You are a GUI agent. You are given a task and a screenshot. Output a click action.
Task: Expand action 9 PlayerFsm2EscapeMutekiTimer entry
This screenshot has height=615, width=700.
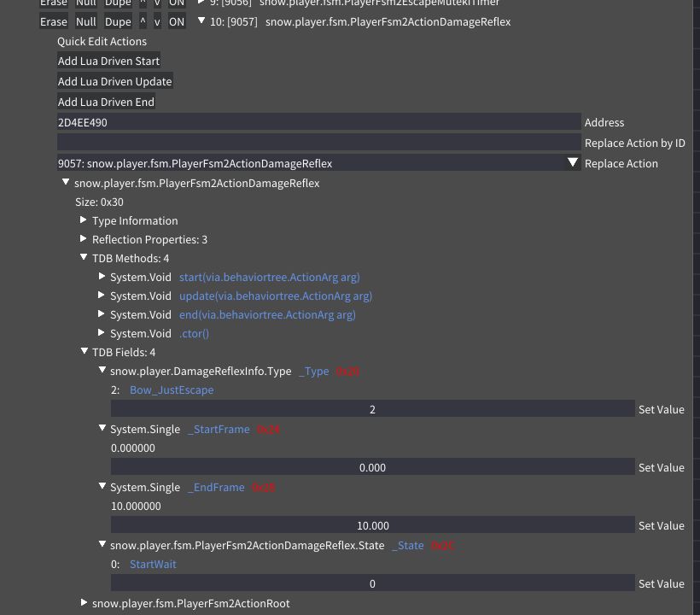(201, 3)
